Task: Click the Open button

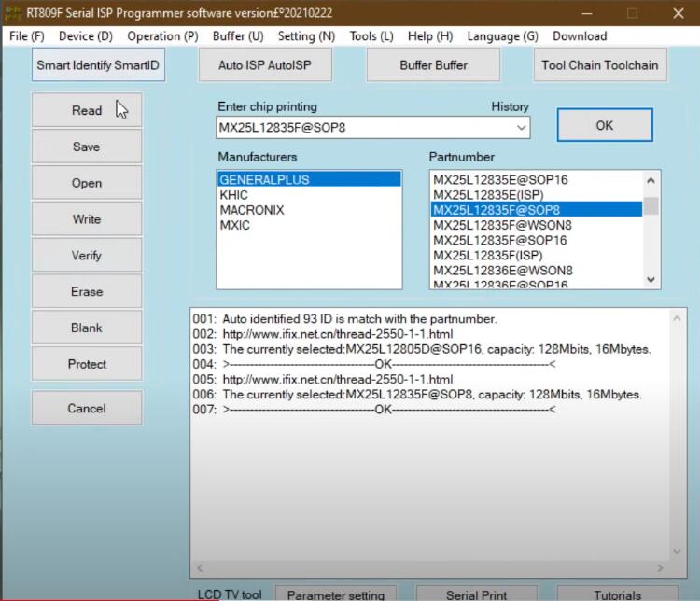Action: 87,183
